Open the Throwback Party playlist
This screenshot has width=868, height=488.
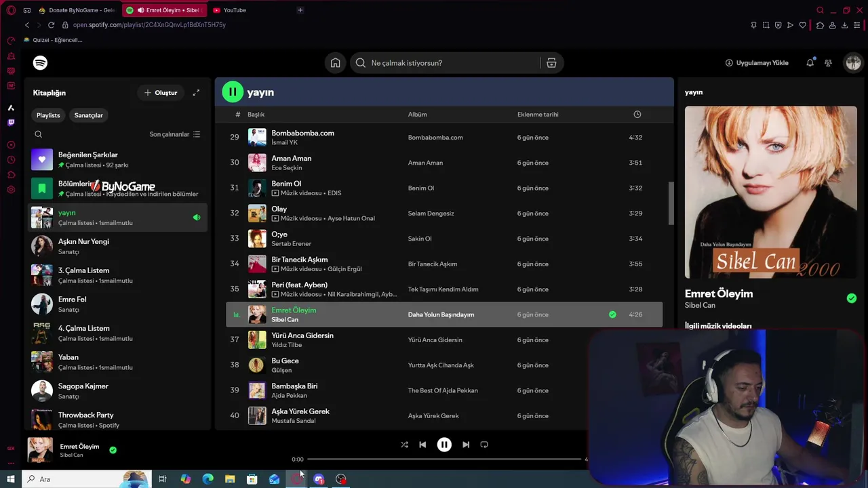coord(117,420)
